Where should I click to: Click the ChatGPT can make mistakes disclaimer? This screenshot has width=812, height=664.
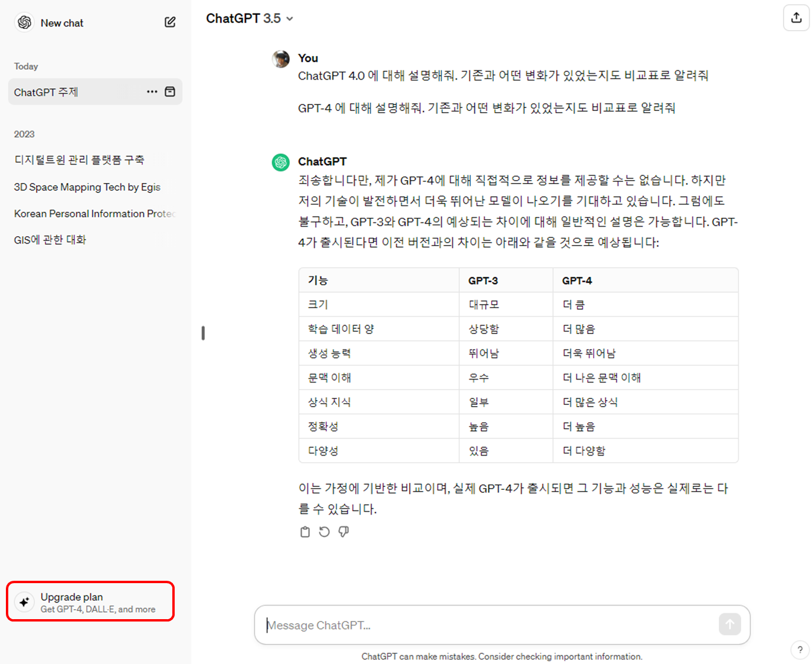click(x=502, y=656)
